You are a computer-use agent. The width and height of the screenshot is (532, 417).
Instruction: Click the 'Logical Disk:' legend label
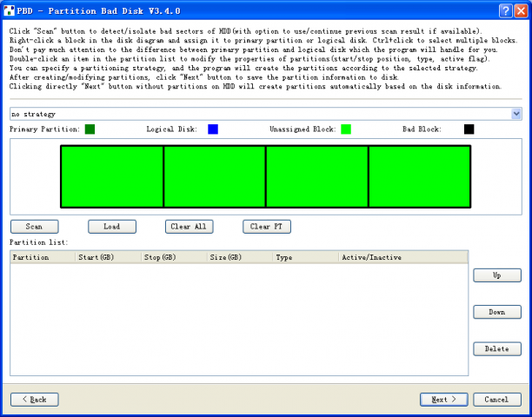click(x=171, y=129)
